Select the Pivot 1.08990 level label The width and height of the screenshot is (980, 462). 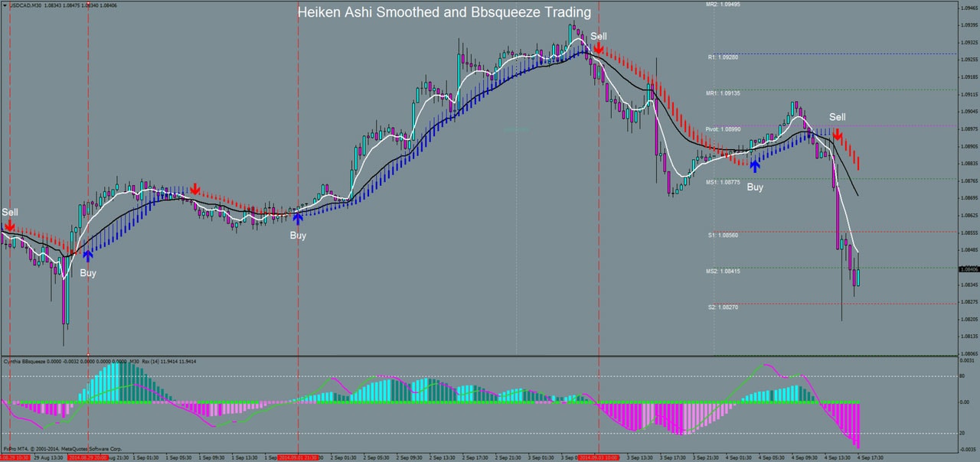722,130
